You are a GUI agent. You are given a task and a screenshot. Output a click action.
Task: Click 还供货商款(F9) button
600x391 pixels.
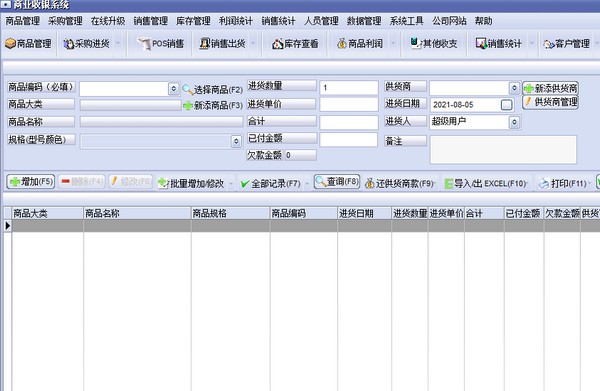399,184
